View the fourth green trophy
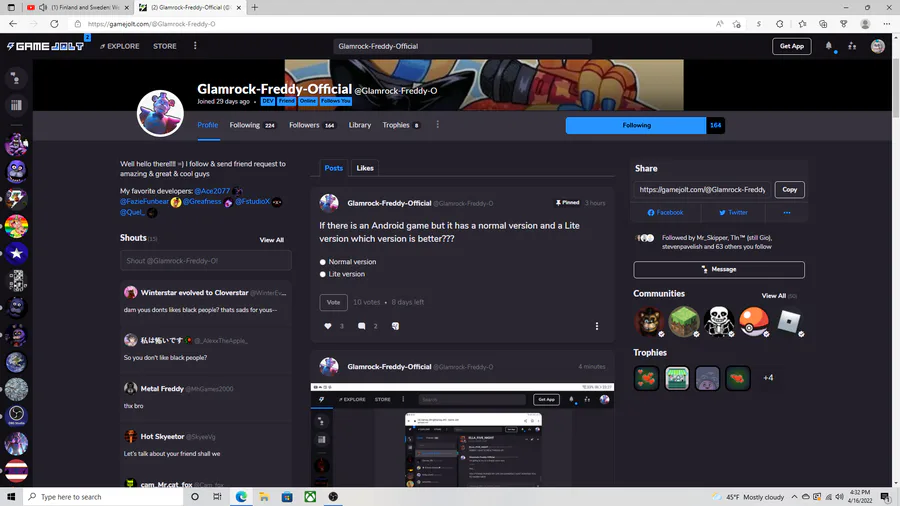The width and height of the screenshot is (900, 506). pyautogui.click(x=738, y=378)
